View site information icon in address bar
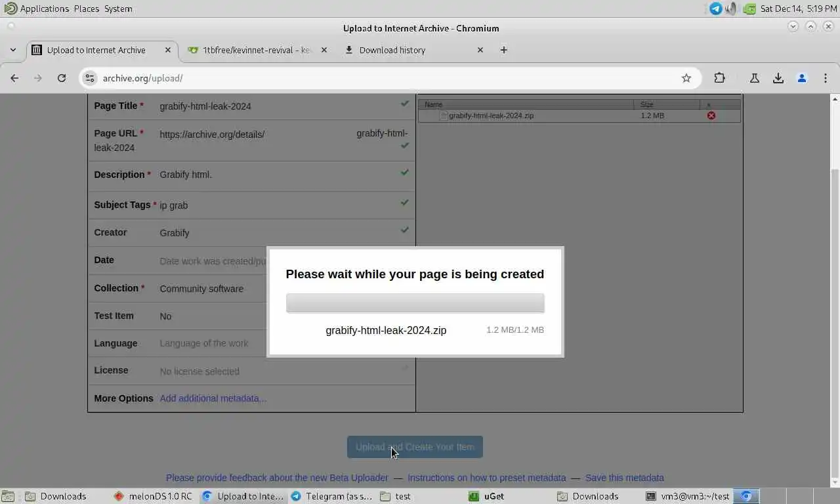The image size is (840, 504). [90, 78]
